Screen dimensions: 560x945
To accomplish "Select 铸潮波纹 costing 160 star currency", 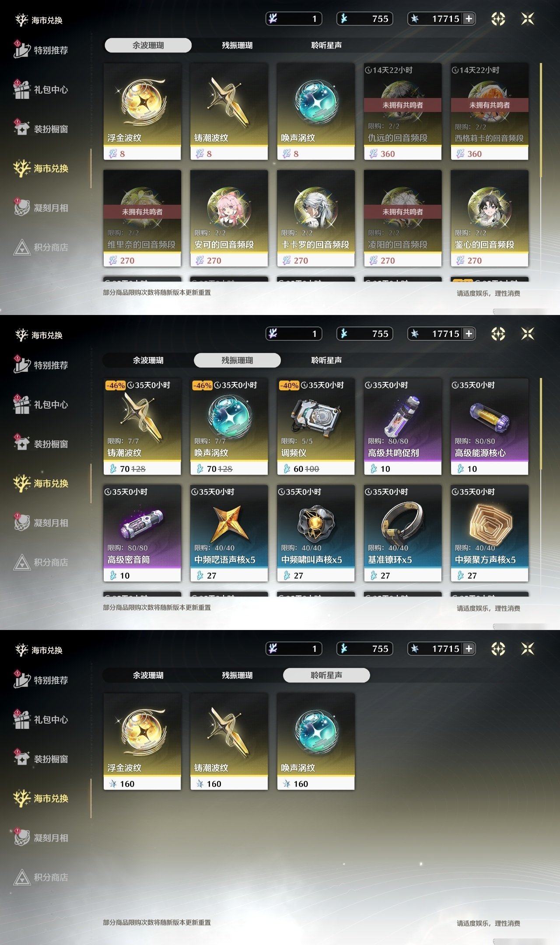I will click(229, 742).
